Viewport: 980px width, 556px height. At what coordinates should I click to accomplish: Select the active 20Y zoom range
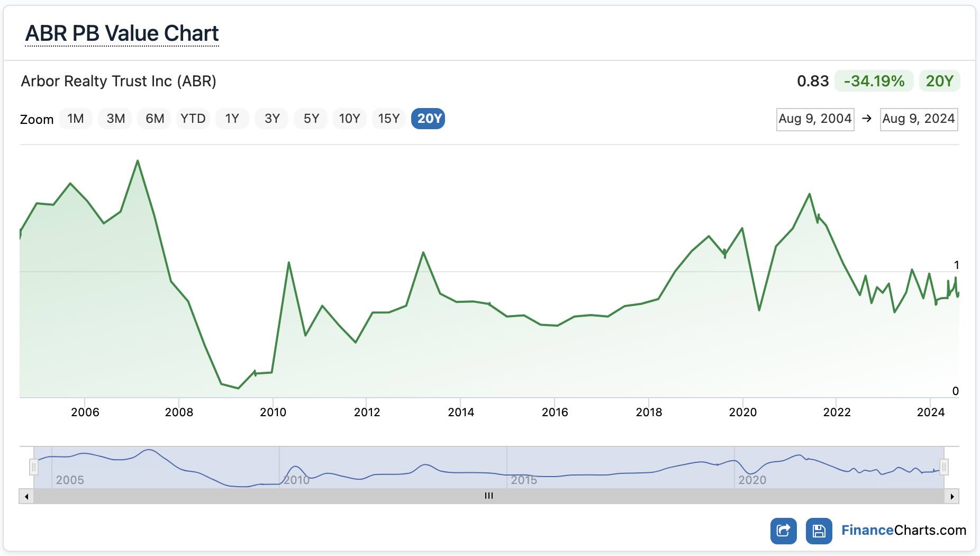tap(428, 119)
